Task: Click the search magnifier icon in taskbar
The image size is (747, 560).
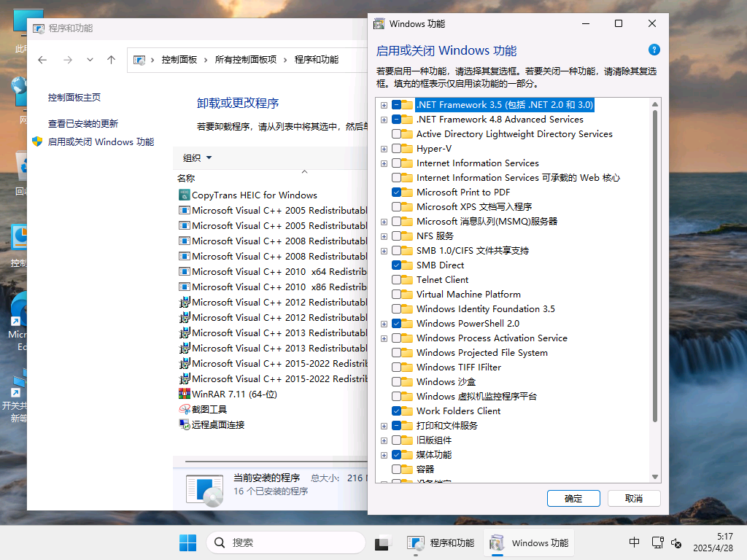Action: pyautogui.click(x=220, y=542)
